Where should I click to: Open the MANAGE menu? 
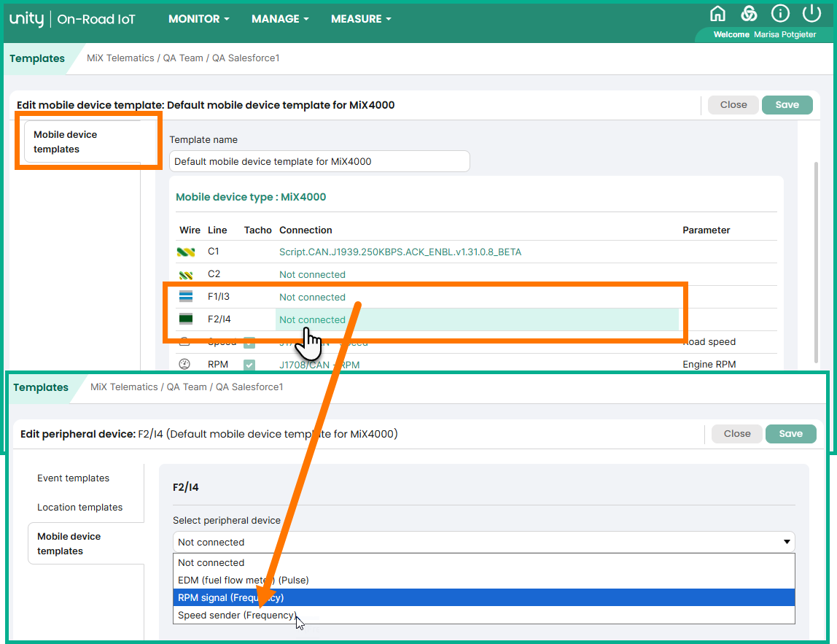pyautogui.click(x=280, y=19)
